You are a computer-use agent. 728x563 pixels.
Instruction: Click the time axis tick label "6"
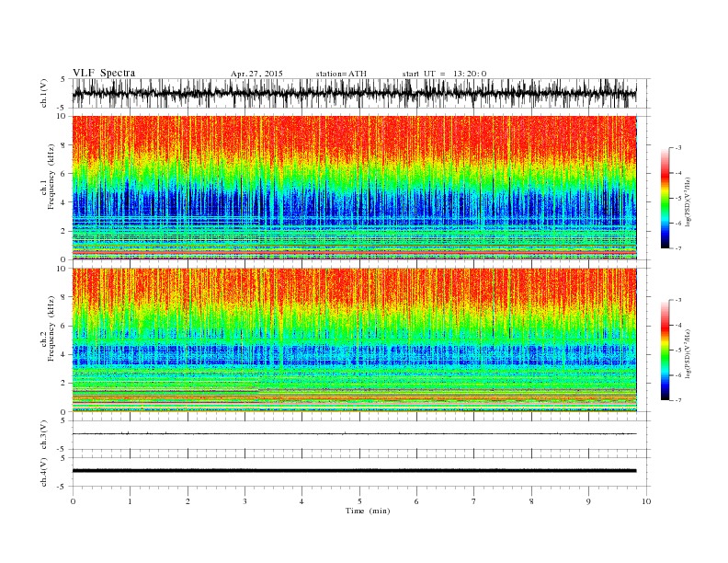[416, 501]
